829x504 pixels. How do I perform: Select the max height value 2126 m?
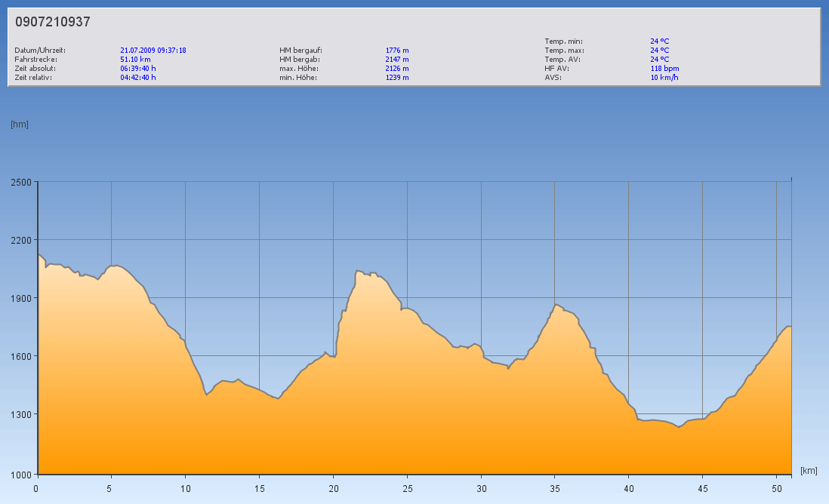click(397, 69)
